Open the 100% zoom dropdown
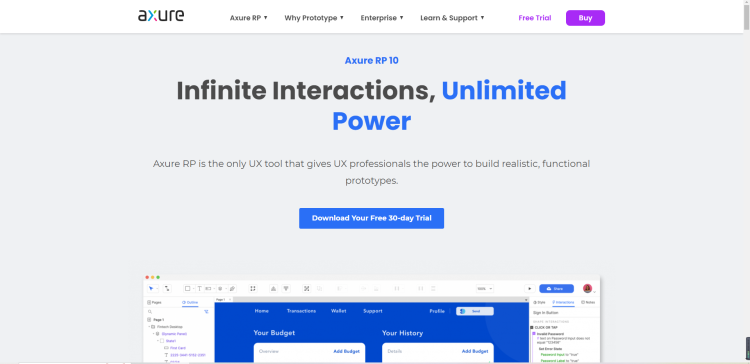The width and height of the screenshot is (750, 364). (485, 288)
